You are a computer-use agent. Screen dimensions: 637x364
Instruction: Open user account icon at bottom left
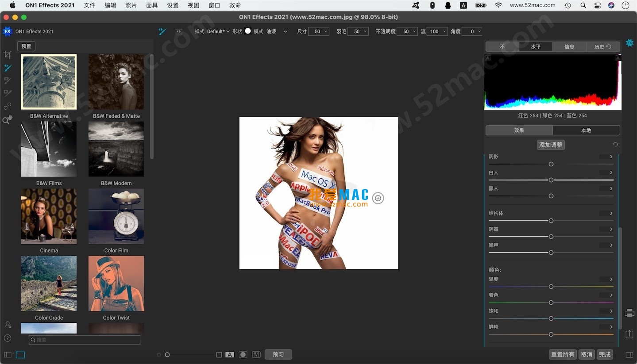pyautogui.click(x=8, y=325)
